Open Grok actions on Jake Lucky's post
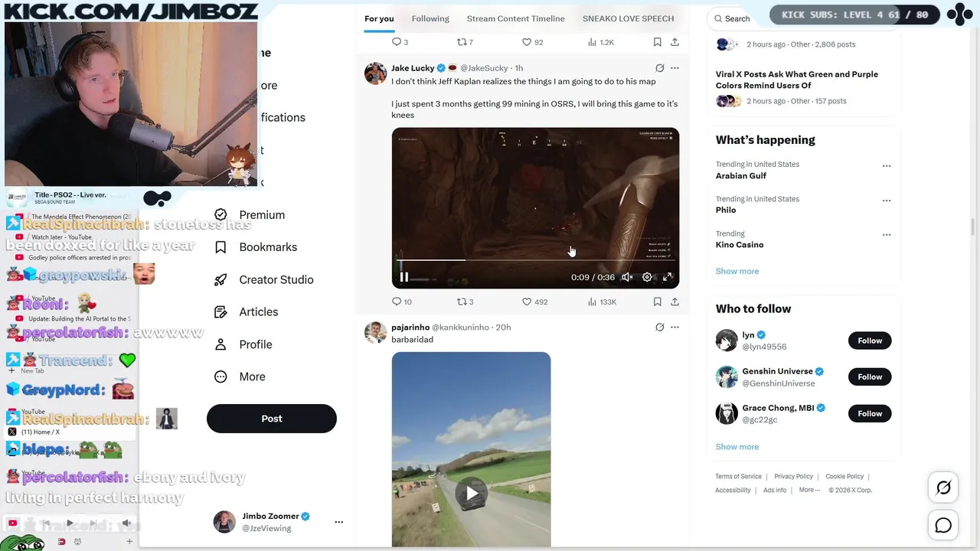This screenshot has width=980, height=551. pos(659,68)
